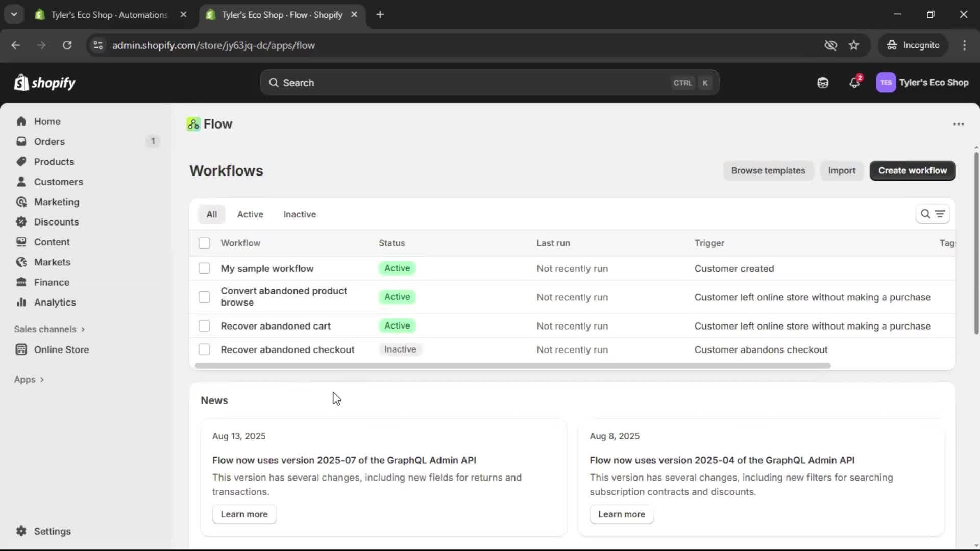Image resolution: width=980 pixels, height=551 pixels.
Task: Select the Recover abandoned cart checkbox
Action: coord(204,325)
